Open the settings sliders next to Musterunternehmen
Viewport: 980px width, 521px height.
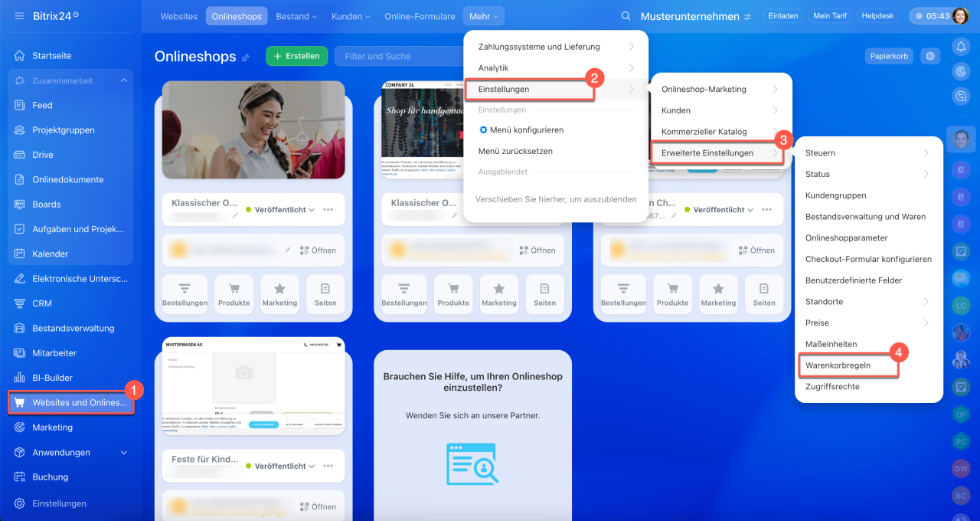pyautogui.click(x=747, y=16)
